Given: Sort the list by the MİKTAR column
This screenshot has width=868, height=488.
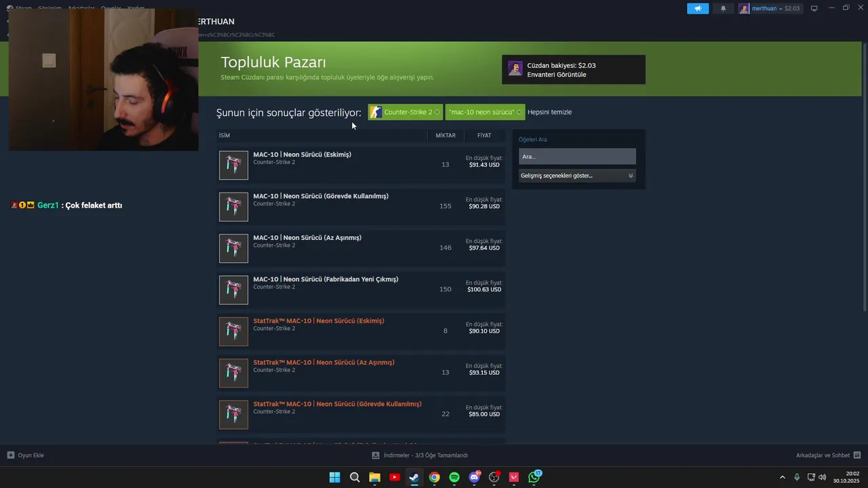Looking at the screenshot, I should pos(446,136).
